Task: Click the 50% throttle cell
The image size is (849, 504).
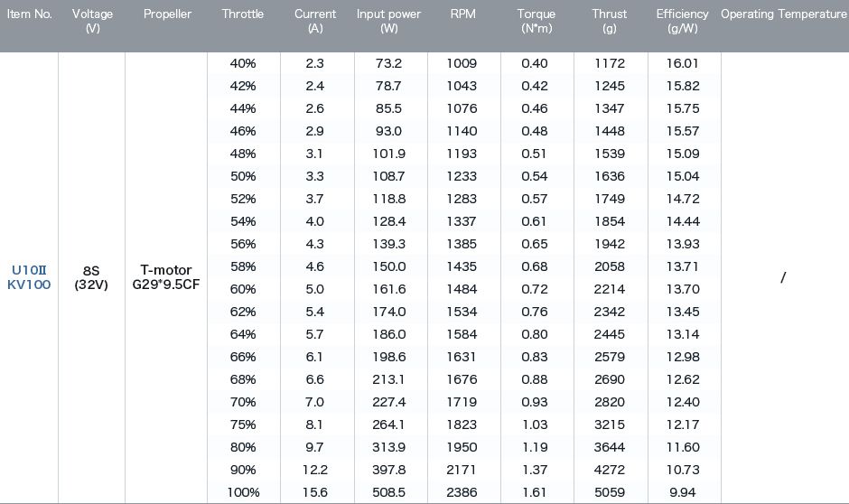Action: coord(243,176)
